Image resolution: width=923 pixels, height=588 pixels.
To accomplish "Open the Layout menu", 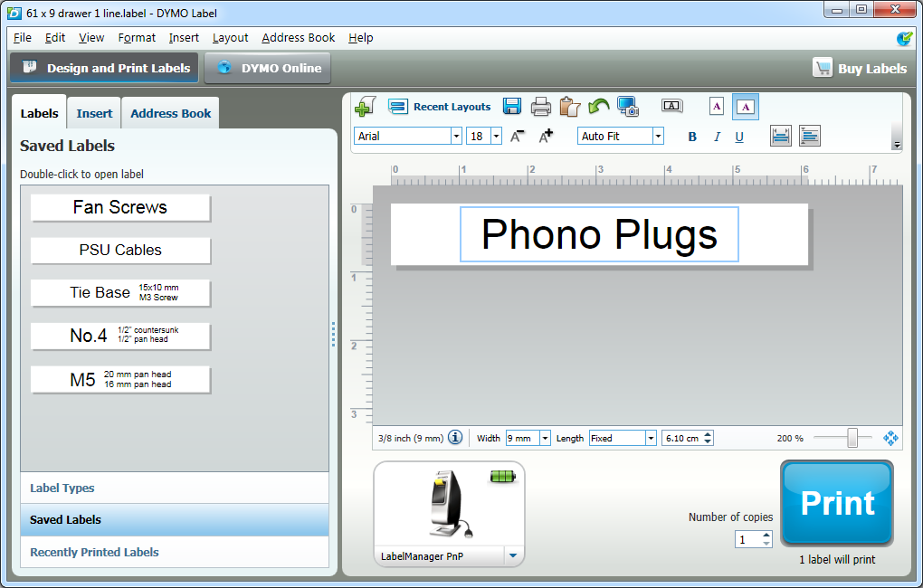I will (x=230, y=38).
